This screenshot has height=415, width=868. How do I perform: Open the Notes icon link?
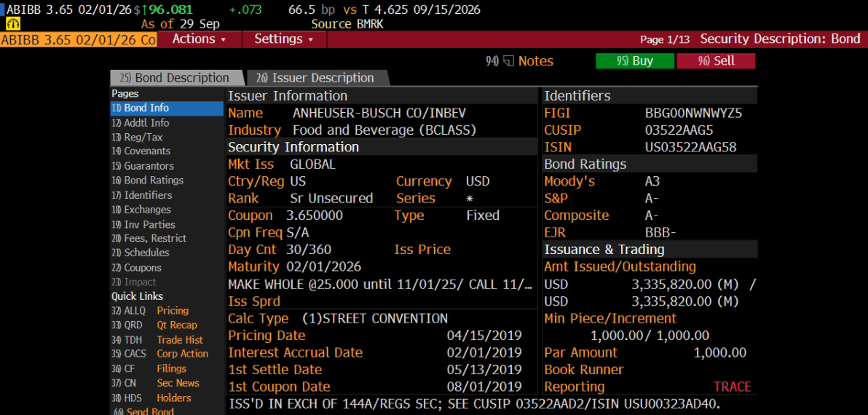tap(520, 61)
